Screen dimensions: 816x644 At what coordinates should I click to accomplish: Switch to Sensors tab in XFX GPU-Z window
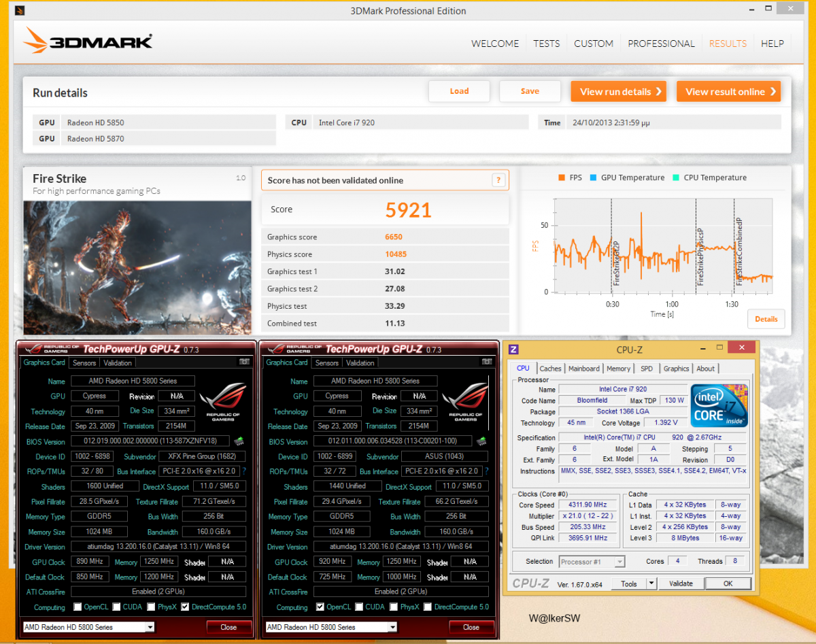pos(84,363)
